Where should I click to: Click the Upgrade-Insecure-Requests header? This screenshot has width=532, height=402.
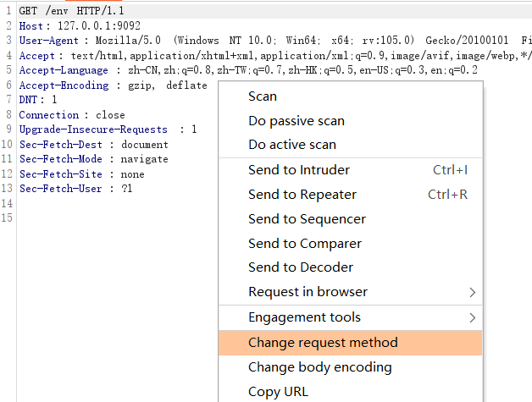tap(93, 129)
